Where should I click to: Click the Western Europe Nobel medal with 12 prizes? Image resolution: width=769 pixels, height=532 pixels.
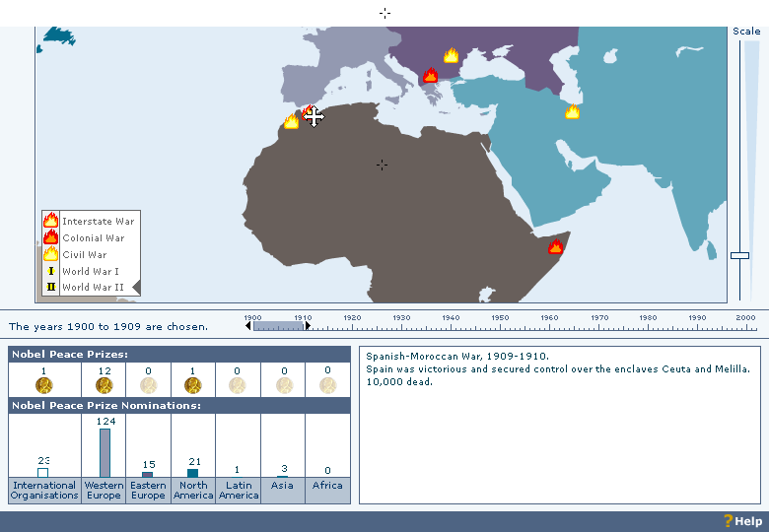(104, 385)
